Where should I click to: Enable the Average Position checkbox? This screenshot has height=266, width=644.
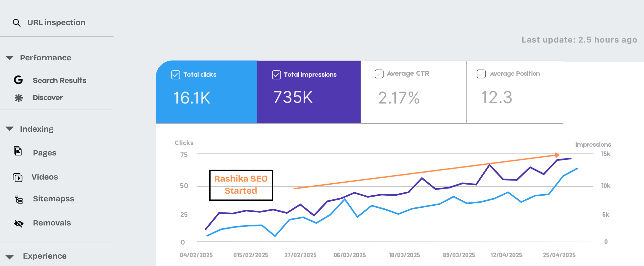[x=481, y=74]
